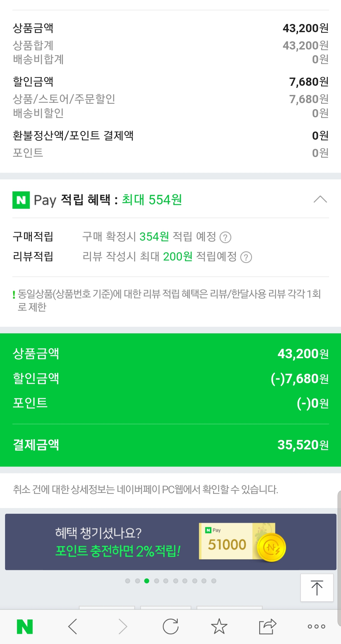Tap the 51000 point coupon image
The height and width of the screenshot is (644, 341).
(227, 542)
